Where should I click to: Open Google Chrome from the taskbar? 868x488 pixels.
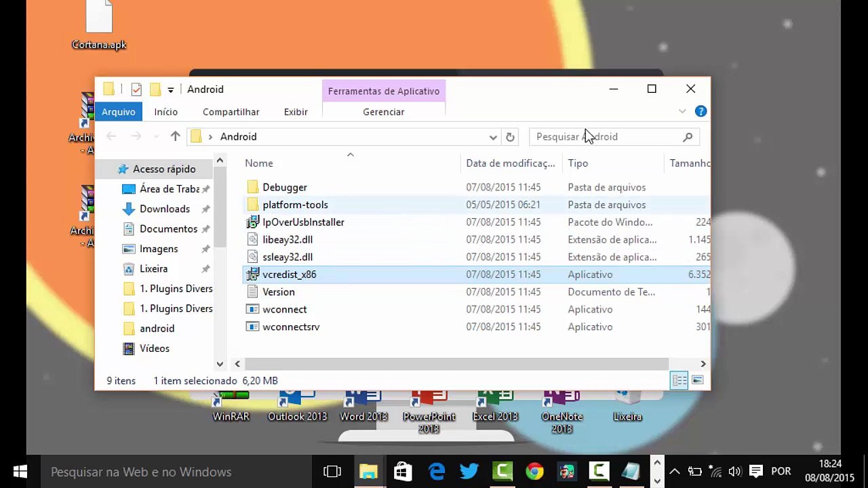pyautogui.click(x=534, y=472)
